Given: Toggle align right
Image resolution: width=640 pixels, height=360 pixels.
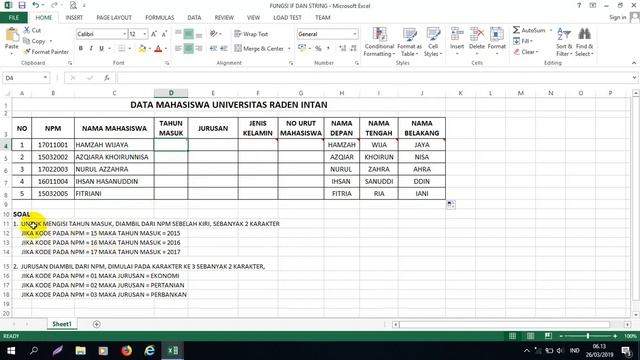Looking at the screenshot, I should click(199, 49).
